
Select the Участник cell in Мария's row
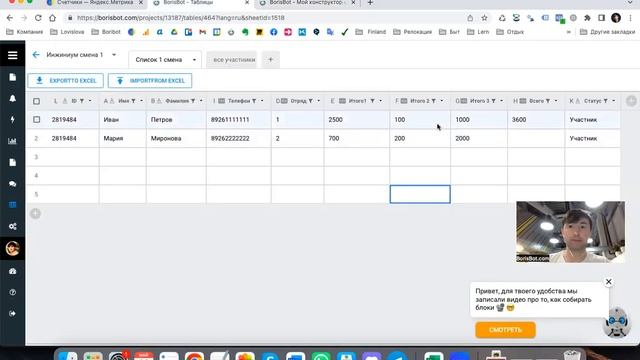[x=593, y=138]
